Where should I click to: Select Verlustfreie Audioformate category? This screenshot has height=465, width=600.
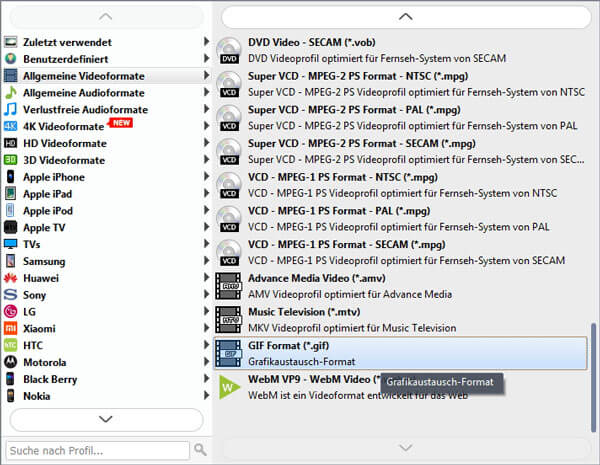[x=85, y=110]
